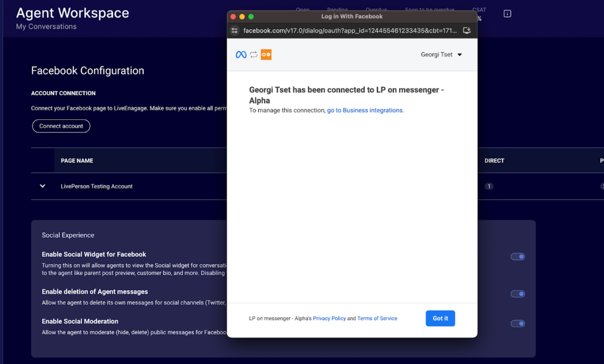Click the orange LP app icon
The image size is (604, 364).
click(266, 54)
